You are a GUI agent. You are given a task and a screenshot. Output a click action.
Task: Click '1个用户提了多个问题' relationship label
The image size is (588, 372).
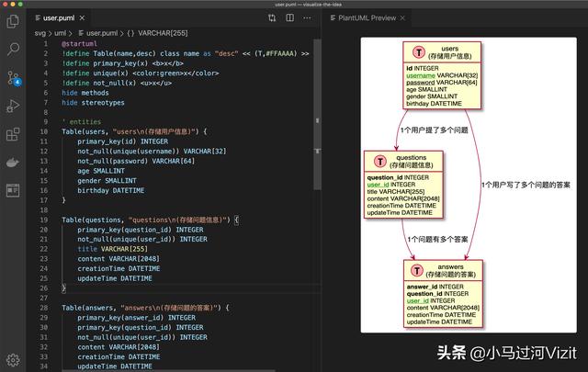click(x=435, y=130)
